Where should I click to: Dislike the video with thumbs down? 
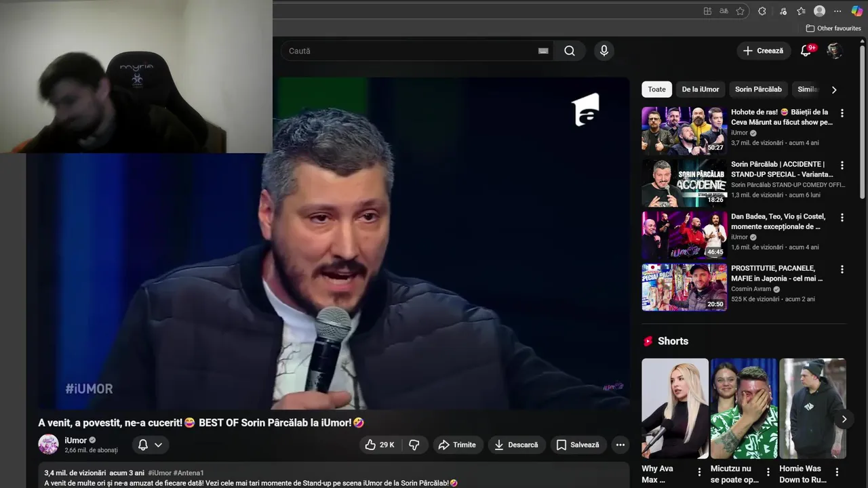pyautogui.click(x=414, y=445)
